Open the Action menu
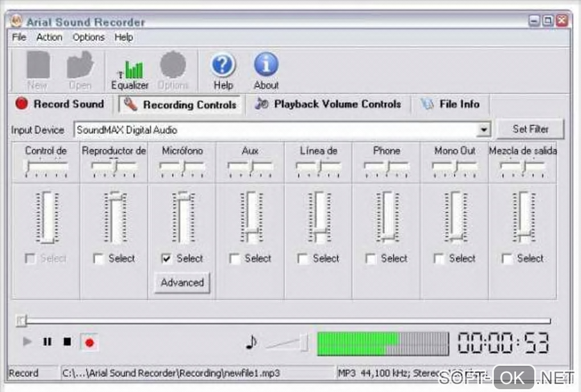Image resolution: width=581 pixels, height=392 pixels. coord(50,38)
